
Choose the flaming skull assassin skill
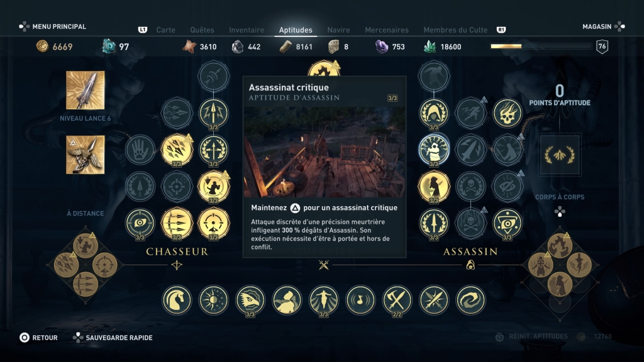pyautogui.click(x=508, y=113)
